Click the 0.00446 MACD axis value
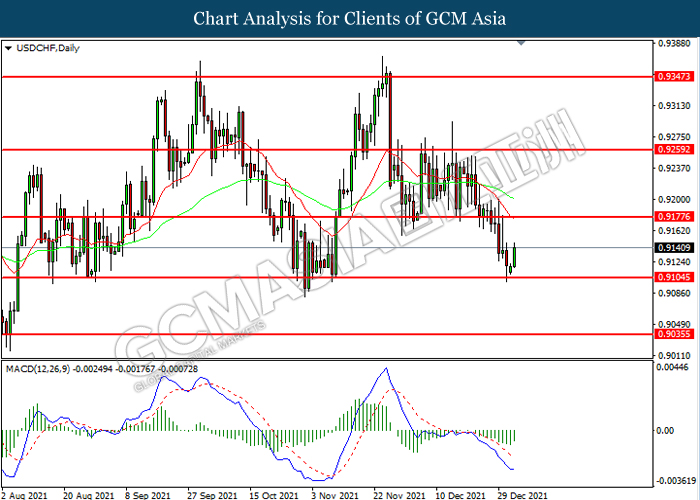This screenshot has width=700, height=500. coord(673,367)
